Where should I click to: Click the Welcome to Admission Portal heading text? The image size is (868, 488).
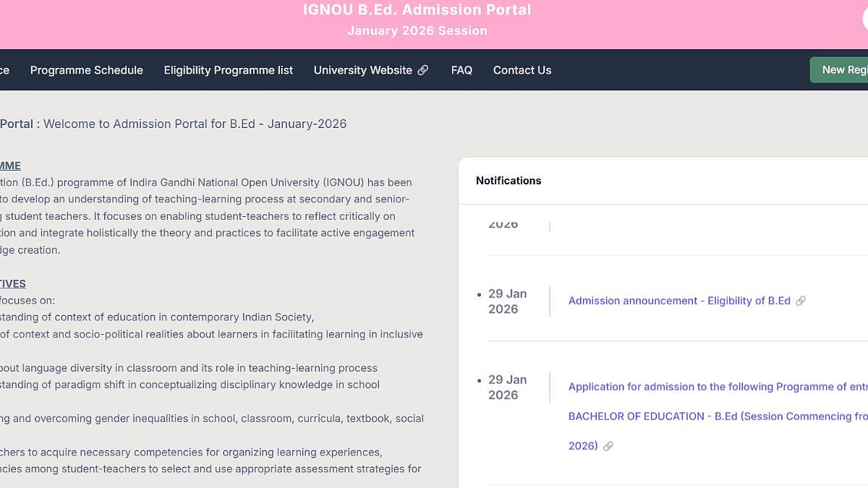(x=195, y=124)
